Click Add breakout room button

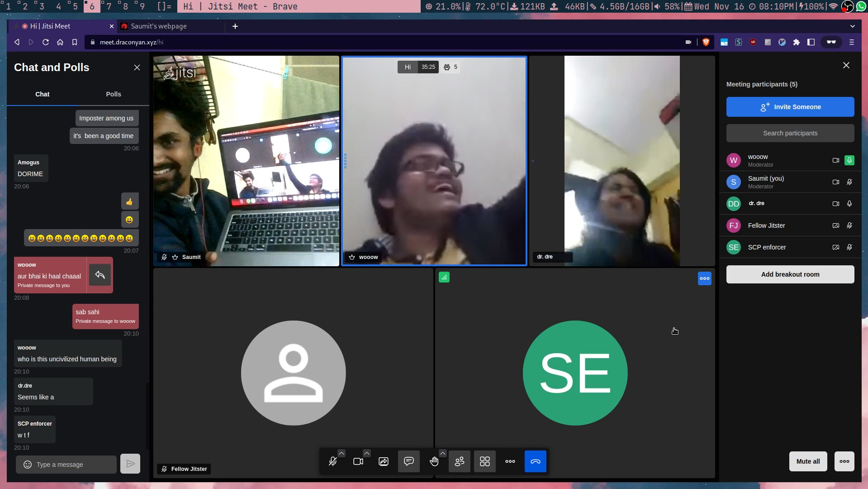(x=790, y=274)
